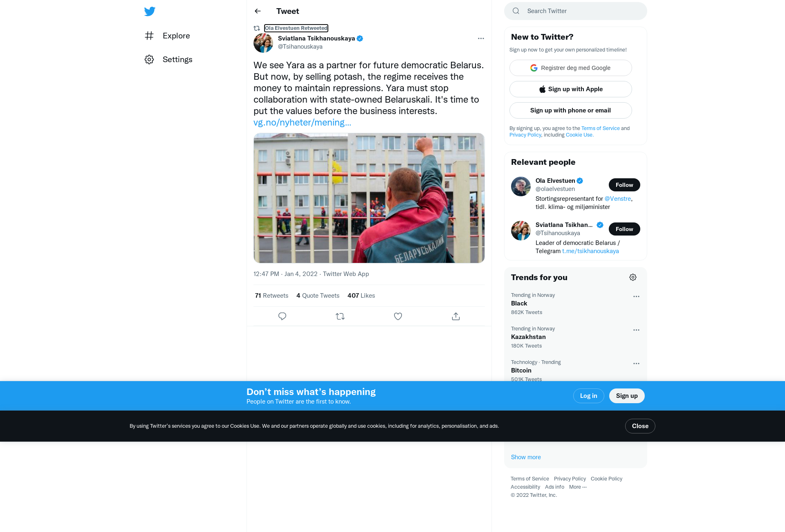The image size is (785, 532).
Task: Open the tweet's photo of the worker
Action: point(369,198)
